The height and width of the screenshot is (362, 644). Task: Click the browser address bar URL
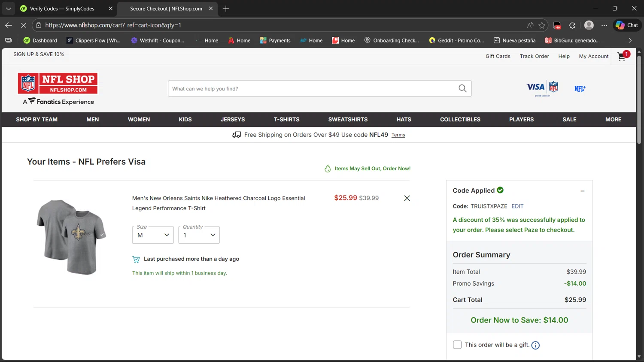pyautogui.click(x=113, y=25)
